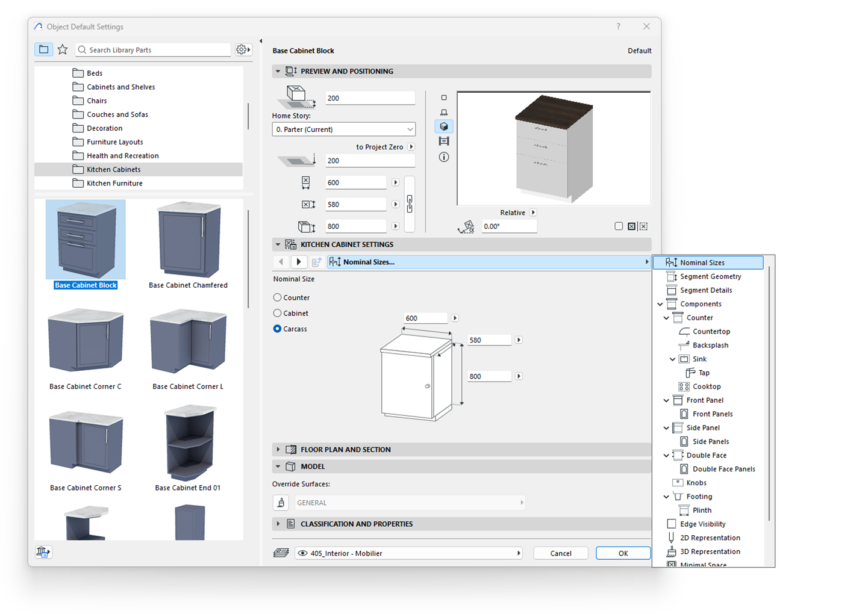868x614 pixels.
Task: Go to next settings page arrow
Action: (299, 262)
